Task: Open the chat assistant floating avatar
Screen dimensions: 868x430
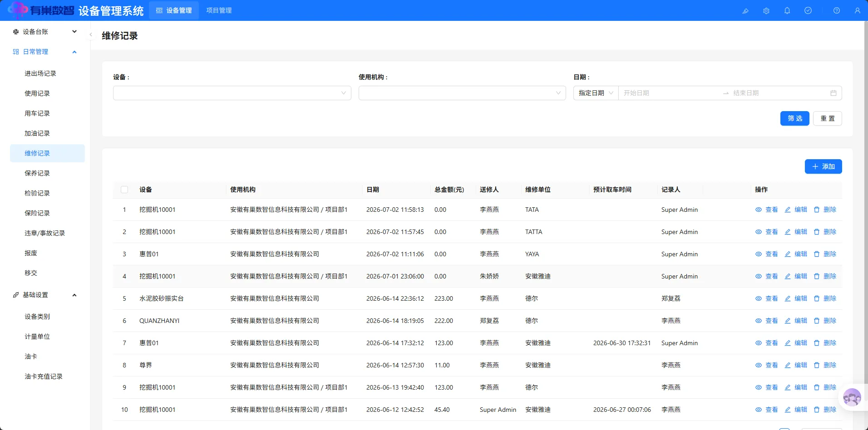Action: 852,398
